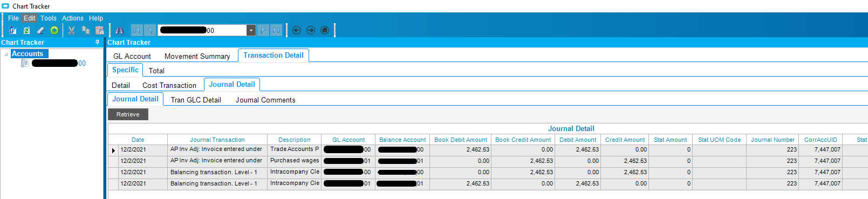Click the Date column header
The image size is (868, 199).
pyautogui.click(x=138, y=140)
